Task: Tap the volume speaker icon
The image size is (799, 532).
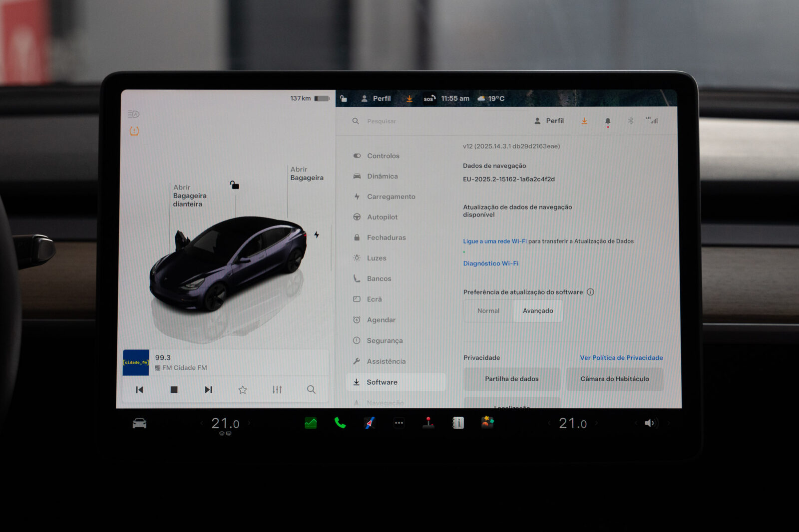Action: [649, 423]
